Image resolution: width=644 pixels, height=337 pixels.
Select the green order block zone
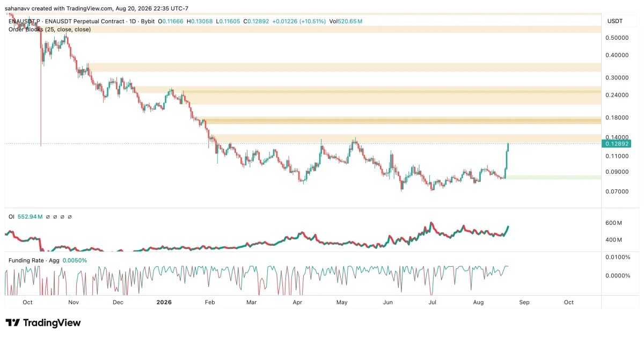553,177
